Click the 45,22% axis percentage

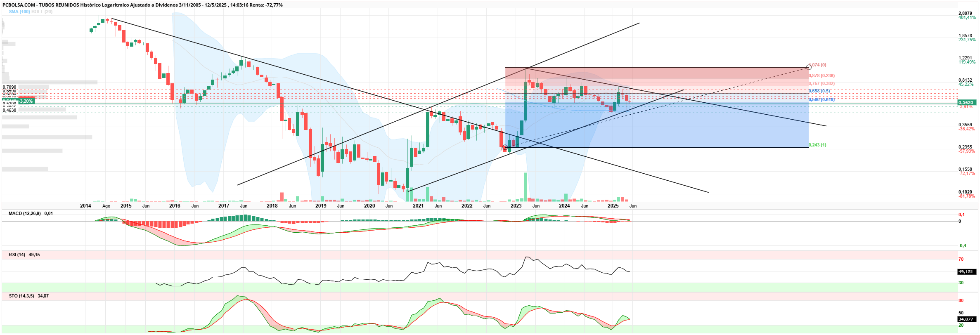coord(966,85)
